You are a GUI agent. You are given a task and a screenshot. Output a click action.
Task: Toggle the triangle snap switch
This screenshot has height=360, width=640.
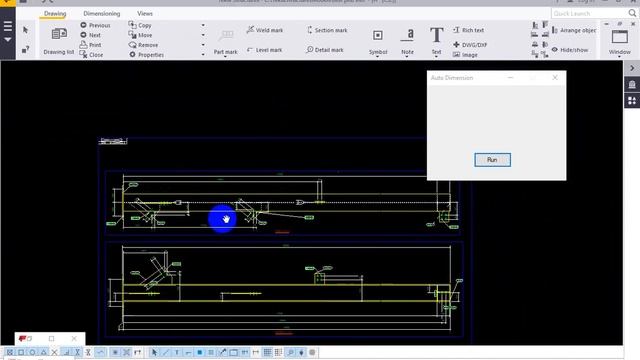(43, 352)
